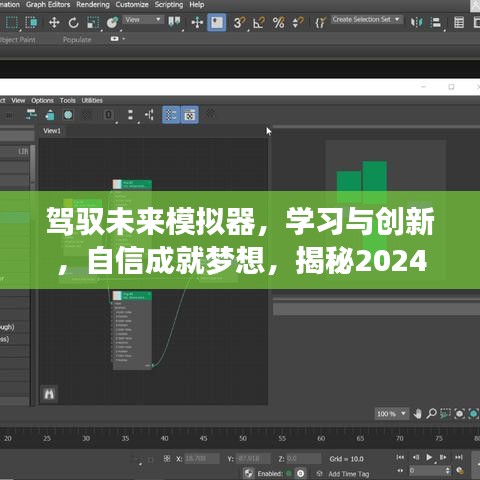Open the Scene Explorer toggle icon
Image resolution: width=480 pixels, height=480 pixels.
pyautogui.click(x=459, y=22)
